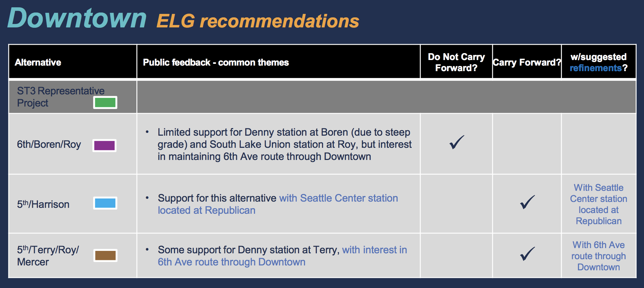This screenshot has width=644, height=288.
Task: Click the Downtown title text
Action: 77,18
